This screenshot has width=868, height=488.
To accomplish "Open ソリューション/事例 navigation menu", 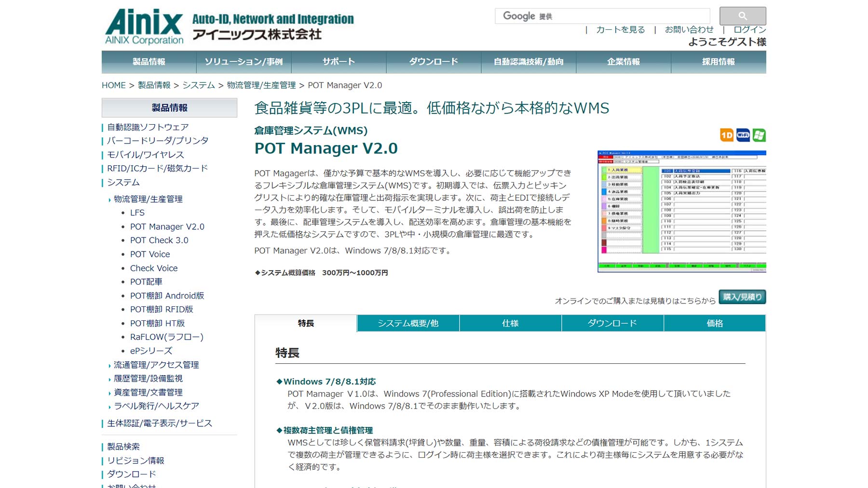I will 244,62.
